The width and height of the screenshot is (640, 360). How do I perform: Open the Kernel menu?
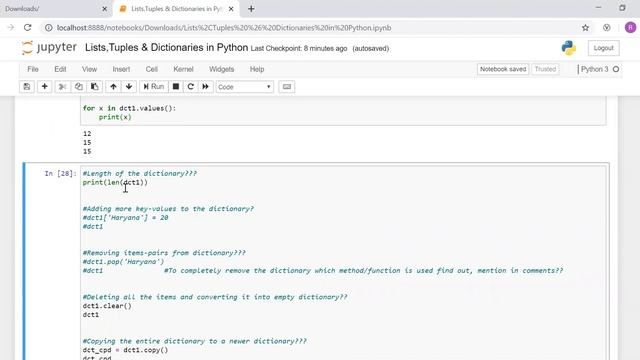(x=183, y=69)
